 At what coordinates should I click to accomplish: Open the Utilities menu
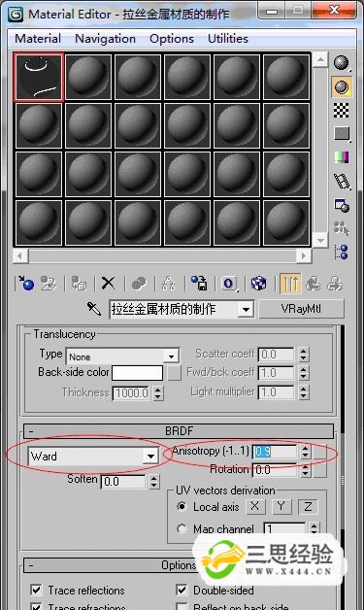(x=228, y=39)
